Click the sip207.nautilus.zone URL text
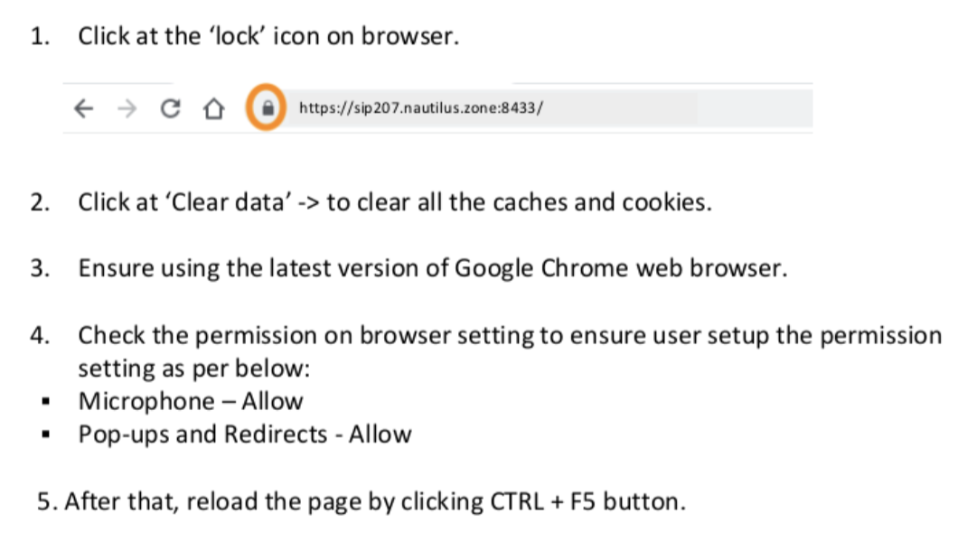 click(x=421, y=107)
